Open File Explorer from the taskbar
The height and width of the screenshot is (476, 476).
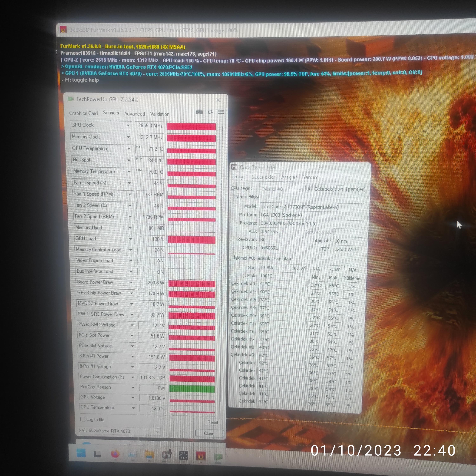tap(149, 455)
